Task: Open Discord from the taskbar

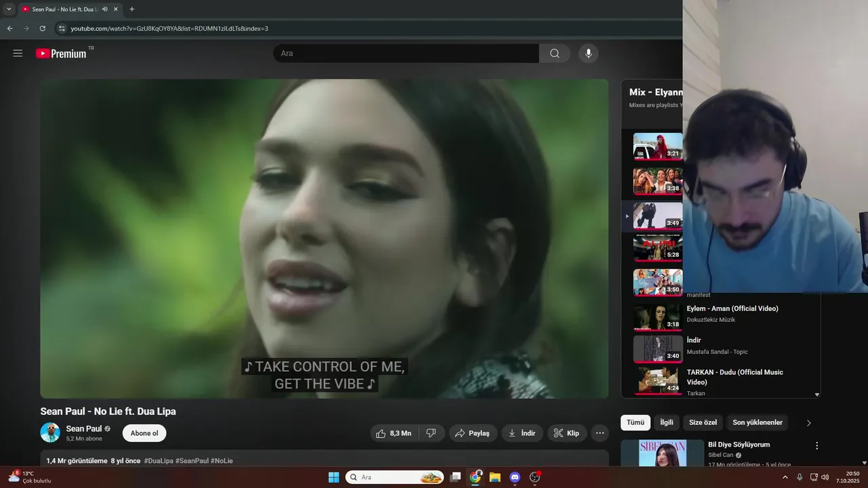Action: point(515,477)
